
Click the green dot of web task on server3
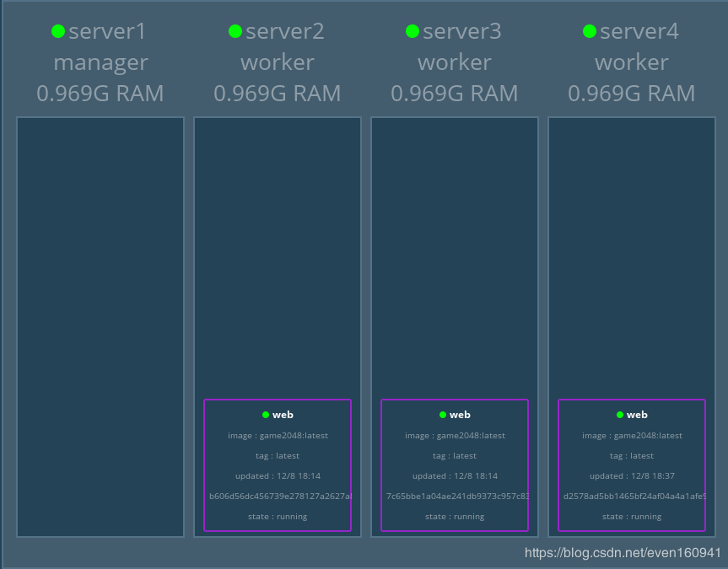(443, 415)
